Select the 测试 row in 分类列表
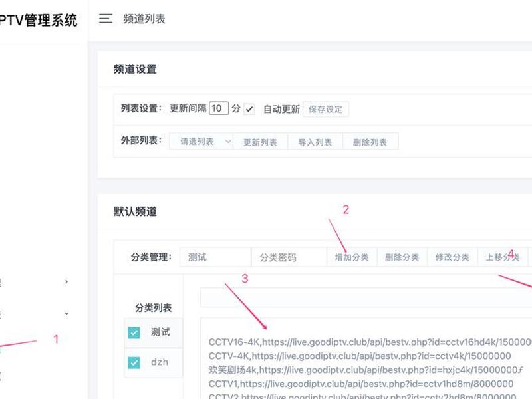Screen dimensions: 532x399 154,332
